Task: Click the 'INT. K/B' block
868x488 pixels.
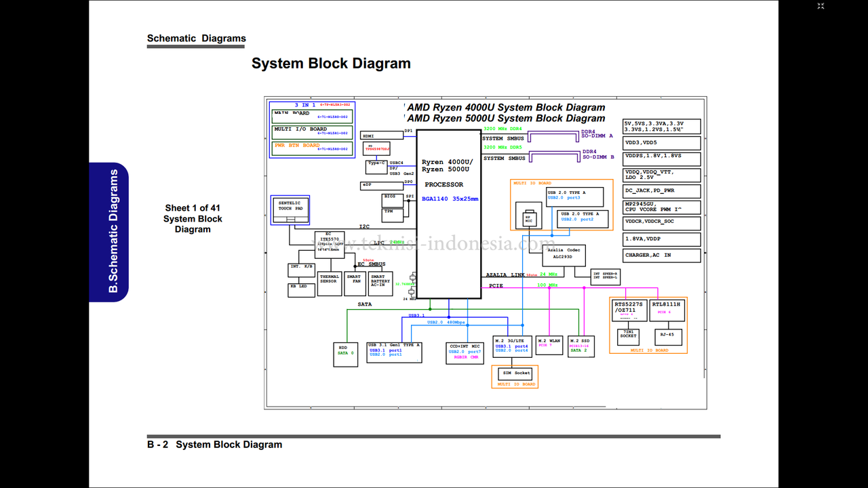Action: (302, 270)
